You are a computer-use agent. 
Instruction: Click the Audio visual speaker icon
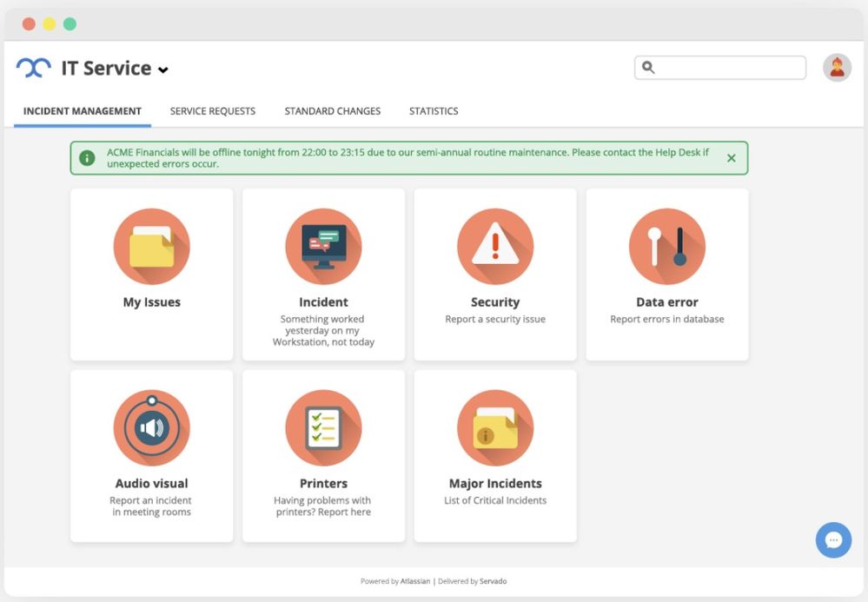coord(152,427)
